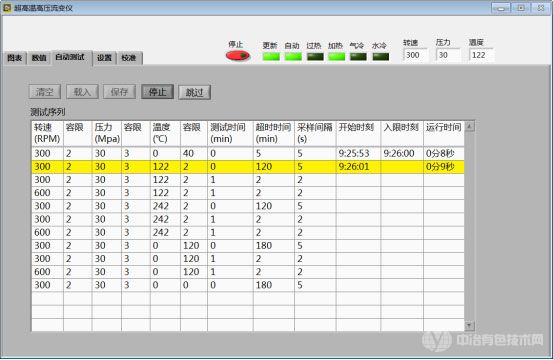Click the 入限时刻 column header
The width and height of the screenshot is (553, 360).
pyautogui.click(x=402, y=133)
